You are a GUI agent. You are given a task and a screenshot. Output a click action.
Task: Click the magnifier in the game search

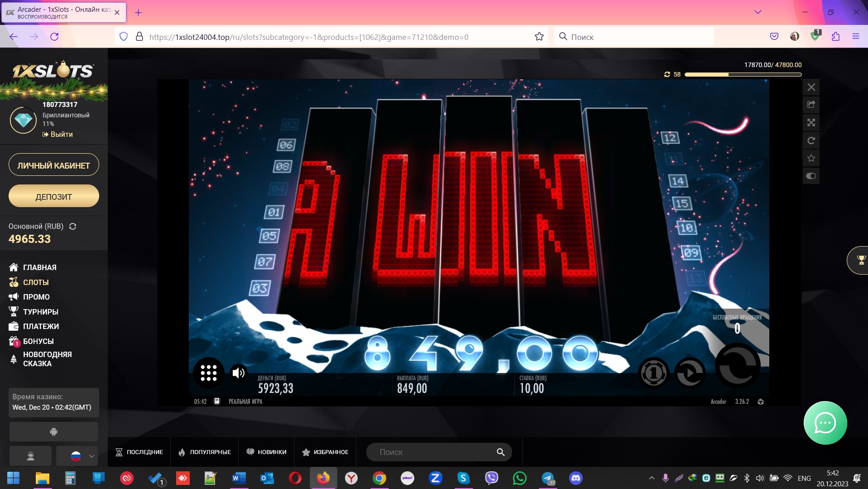tap(500, 452)
